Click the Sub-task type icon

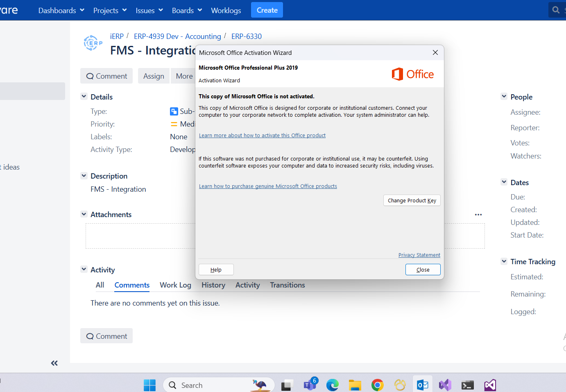coord(174,111)
